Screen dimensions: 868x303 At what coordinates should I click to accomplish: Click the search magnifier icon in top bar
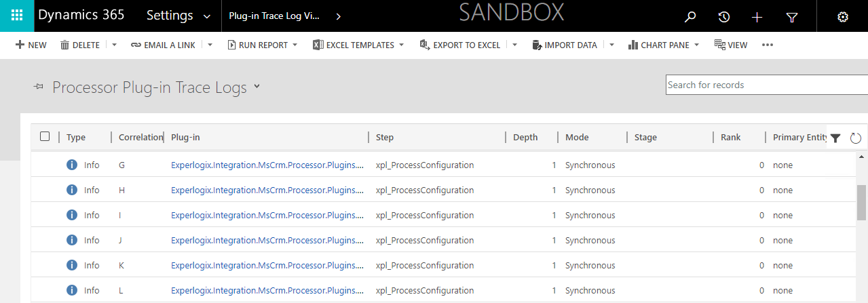click(x=690, y=17)
